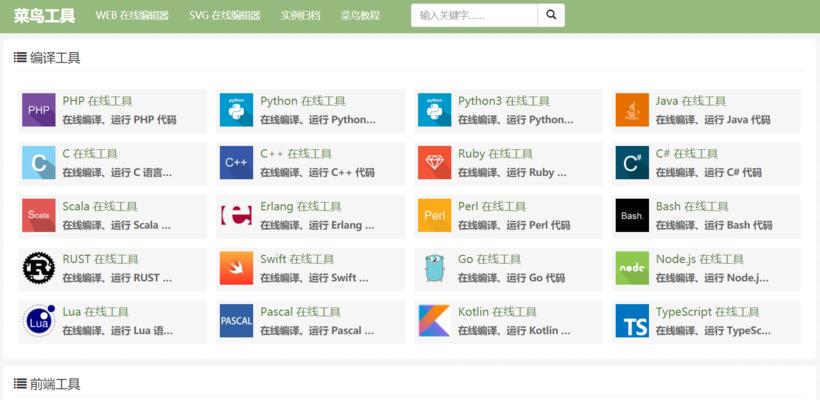Click the orange Swift bird icon
This screenshot has width=820, height=400.
(236, 268)
